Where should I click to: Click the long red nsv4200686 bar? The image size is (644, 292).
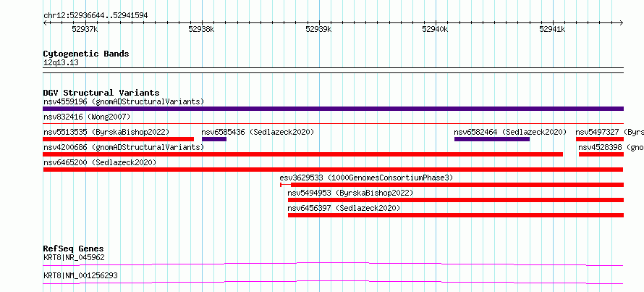point(303,154)
